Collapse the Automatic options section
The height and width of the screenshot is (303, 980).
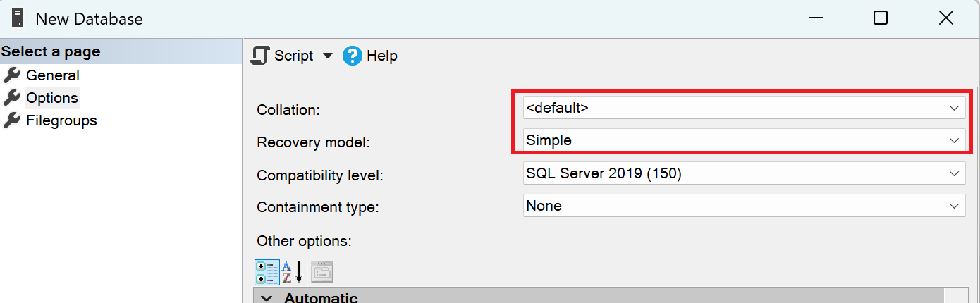pos(266,298)
